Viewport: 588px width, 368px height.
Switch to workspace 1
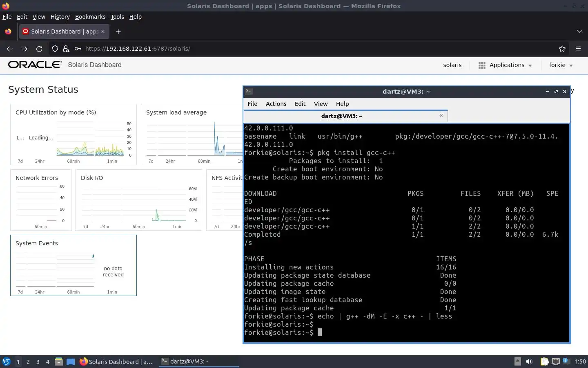point(18,361)
